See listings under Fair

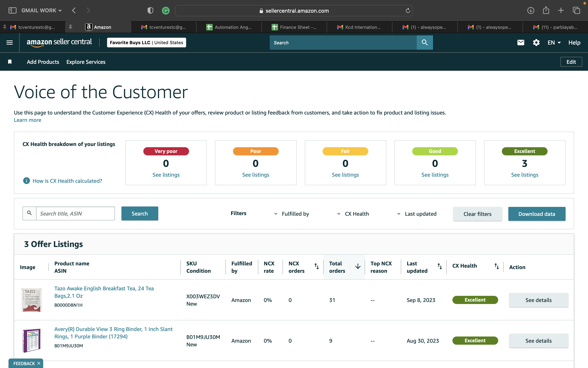coord(345,175)
